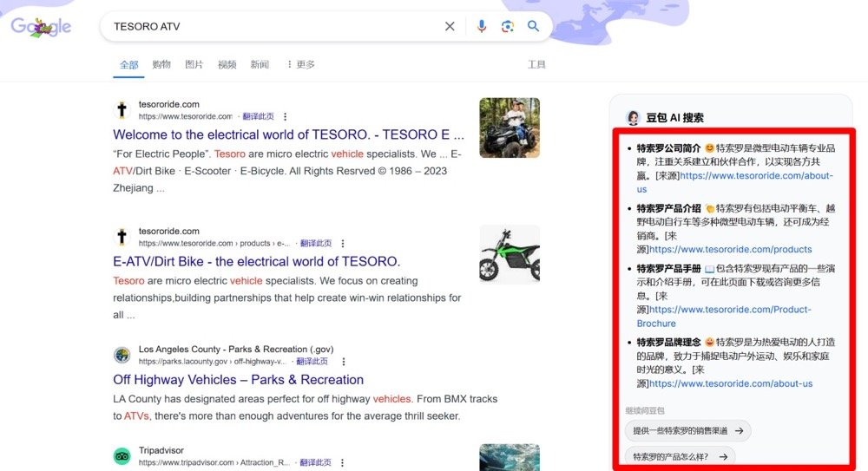Click tesororide.com favicon of first result
The image size is (868, 471).
(x=122, y=109)
